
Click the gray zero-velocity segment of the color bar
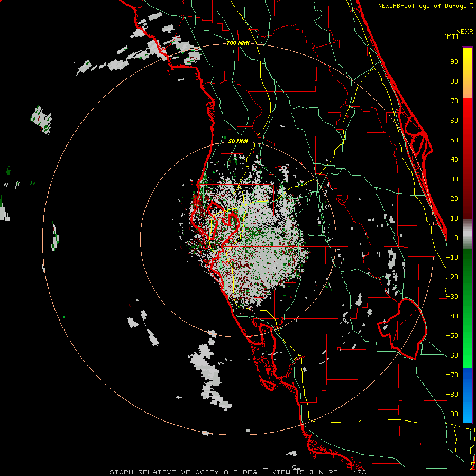pyautogui.click(x=467, y=234)
